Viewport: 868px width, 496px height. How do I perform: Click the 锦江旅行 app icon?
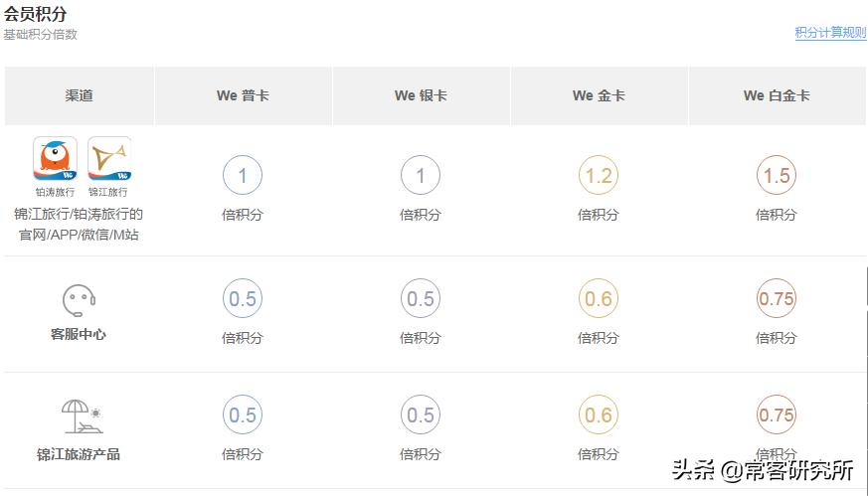(108, 159)
